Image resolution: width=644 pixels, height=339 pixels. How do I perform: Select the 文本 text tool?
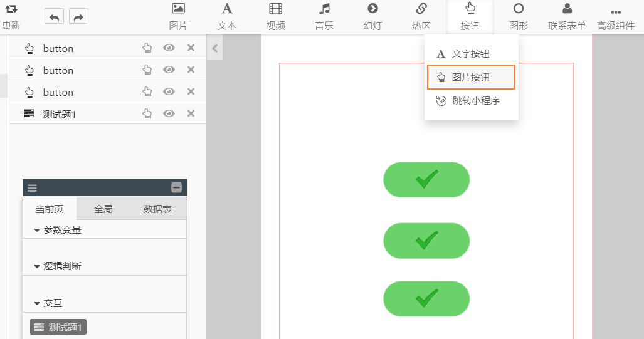(227, 17)
